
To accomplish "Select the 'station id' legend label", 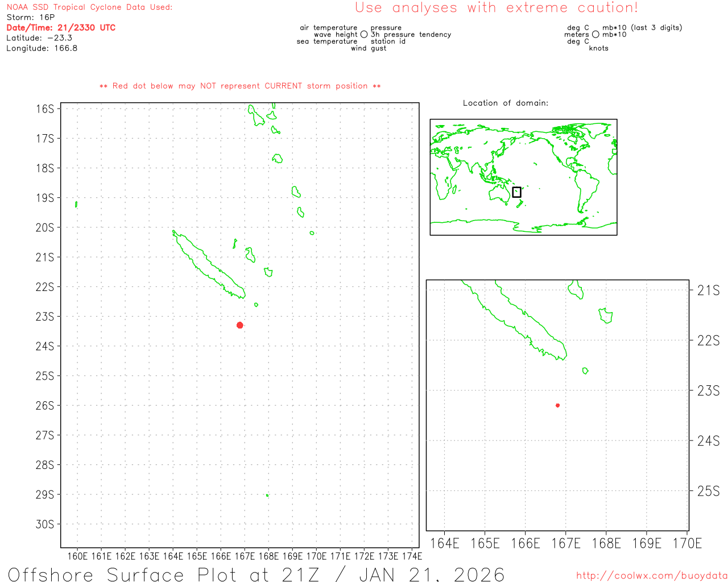I will (388, 41).
